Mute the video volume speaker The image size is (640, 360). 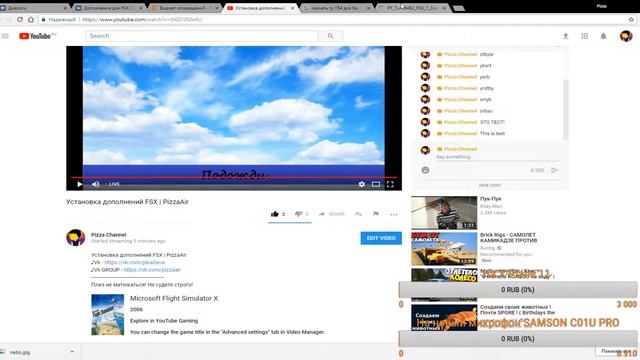(96, 184)
